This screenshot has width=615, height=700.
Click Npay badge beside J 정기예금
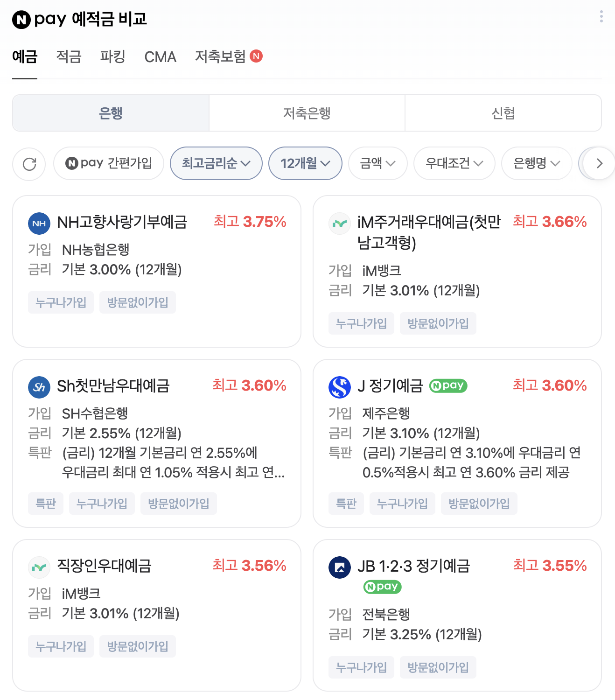point(448,385)
